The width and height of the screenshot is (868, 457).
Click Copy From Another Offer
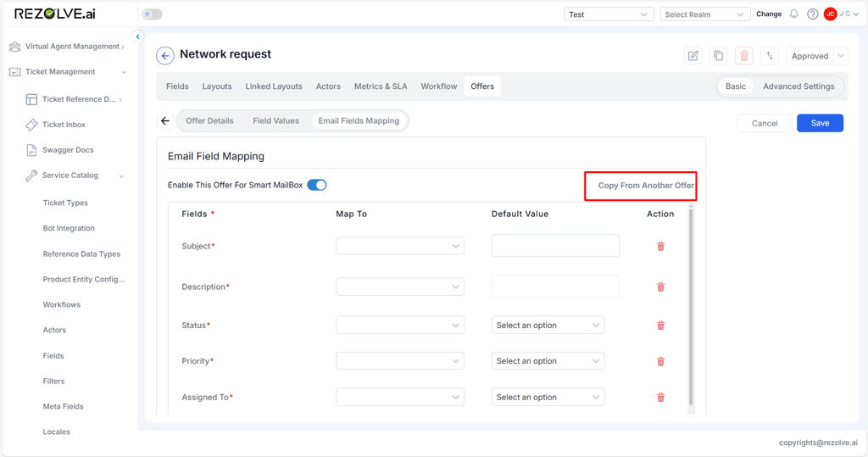pyautogui.click(x=645, y=186)
